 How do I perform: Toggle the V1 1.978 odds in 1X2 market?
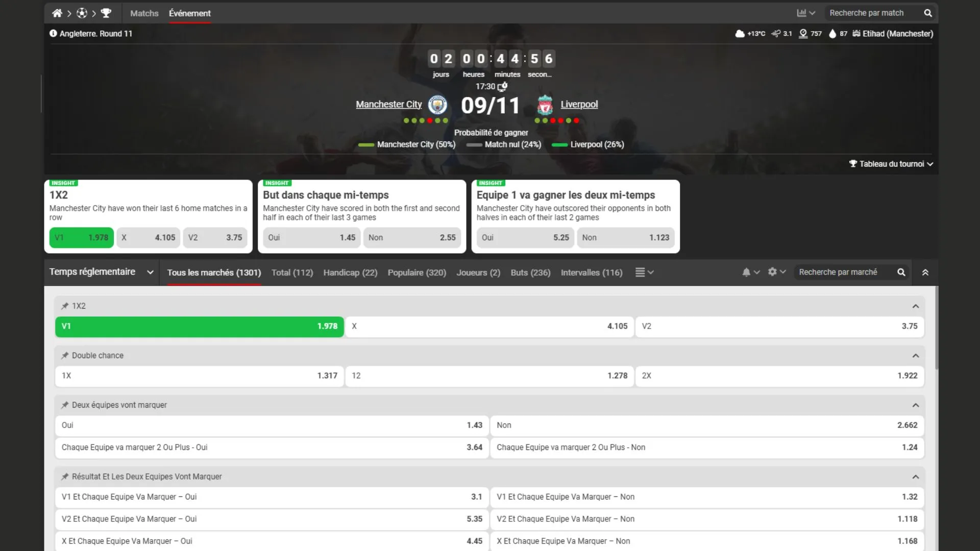199,327
